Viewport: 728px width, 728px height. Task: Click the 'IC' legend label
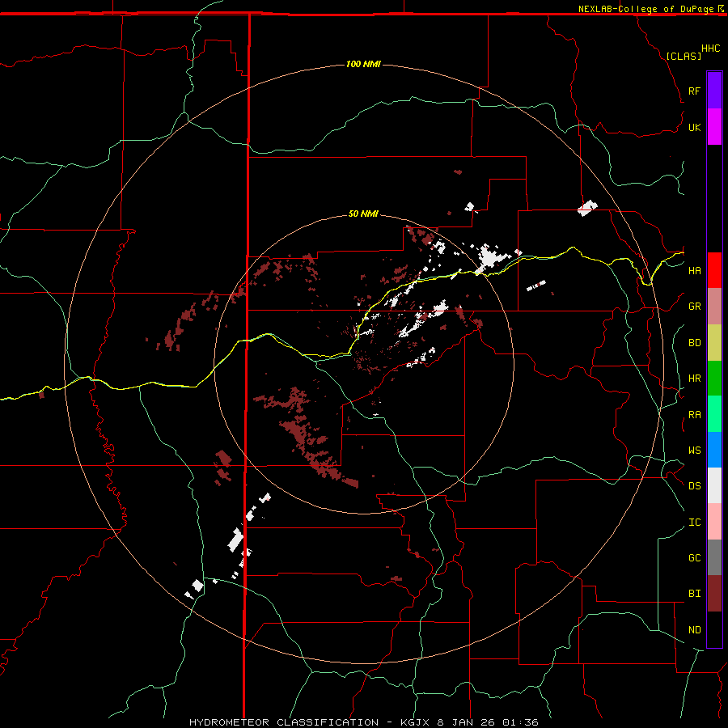tap(694, 523)
